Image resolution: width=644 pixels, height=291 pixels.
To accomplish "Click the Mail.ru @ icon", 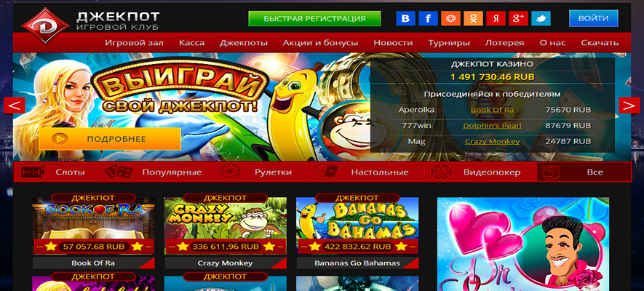I will pyautogui.click(x=450, y=18).
